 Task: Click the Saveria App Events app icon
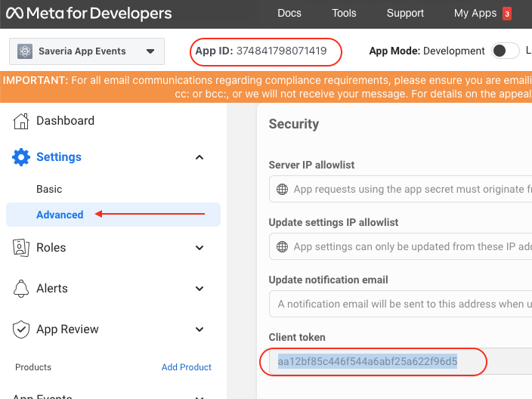point(25,51)
